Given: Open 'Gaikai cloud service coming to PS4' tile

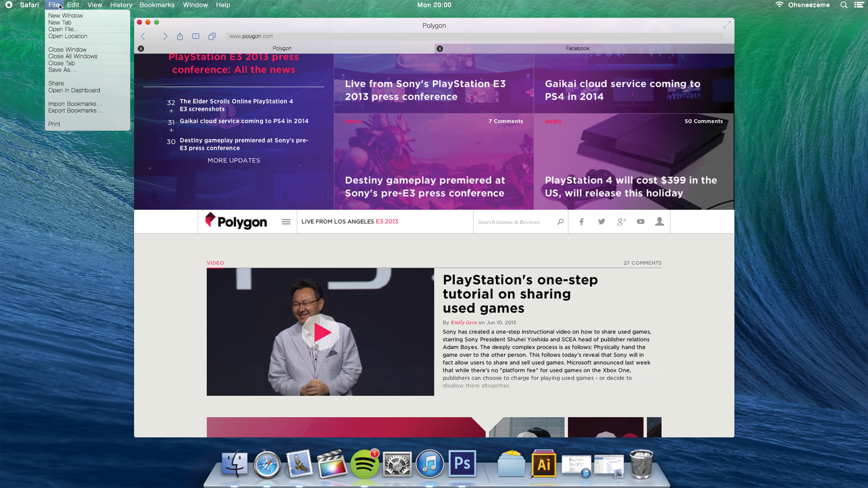Looking at the screenshot, I should pos(622,90).
